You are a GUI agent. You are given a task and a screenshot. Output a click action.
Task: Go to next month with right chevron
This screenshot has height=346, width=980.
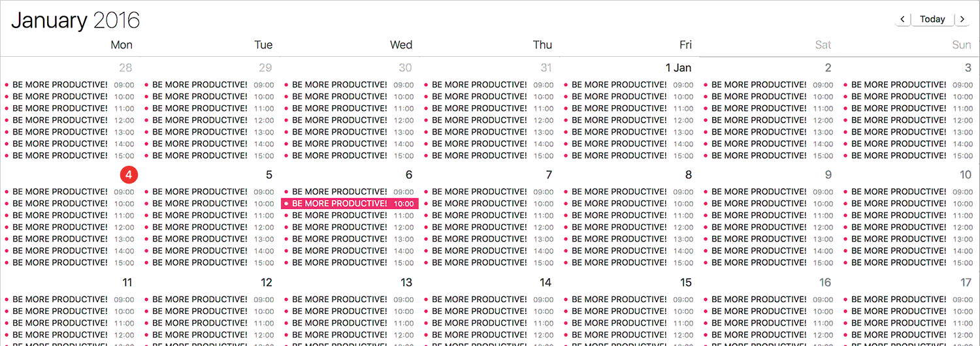tap(962, 20)
